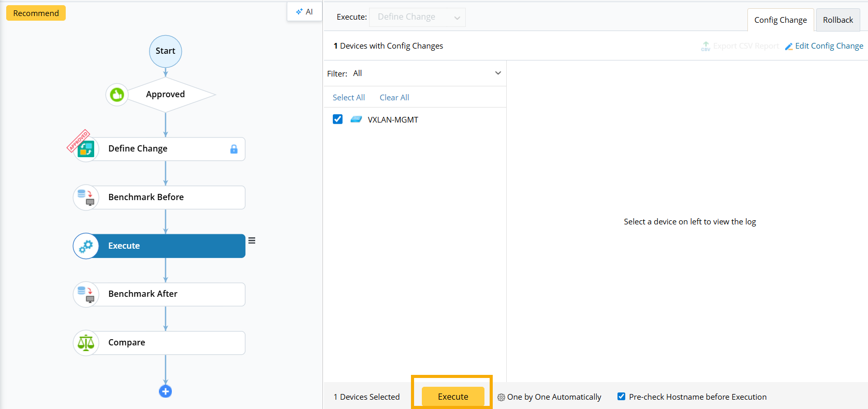Open the Execute Define Change dropdown

point(417,17)
